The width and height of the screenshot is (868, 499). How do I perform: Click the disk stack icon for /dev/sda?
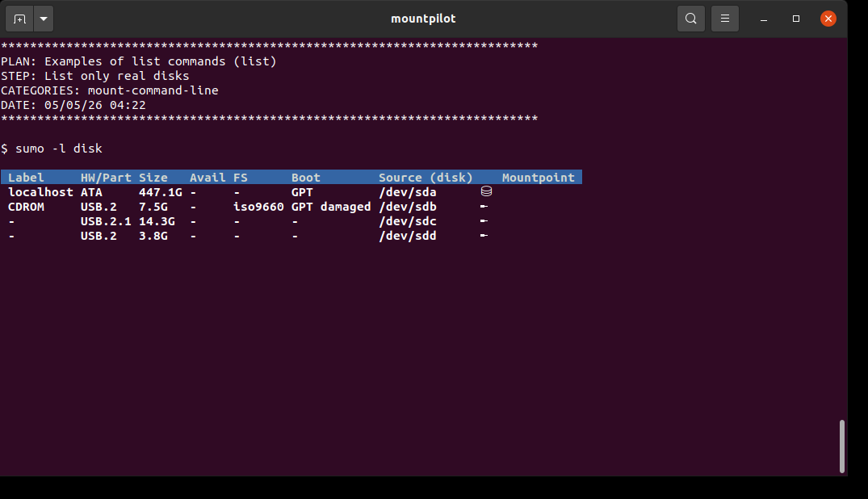coord(486,191)
